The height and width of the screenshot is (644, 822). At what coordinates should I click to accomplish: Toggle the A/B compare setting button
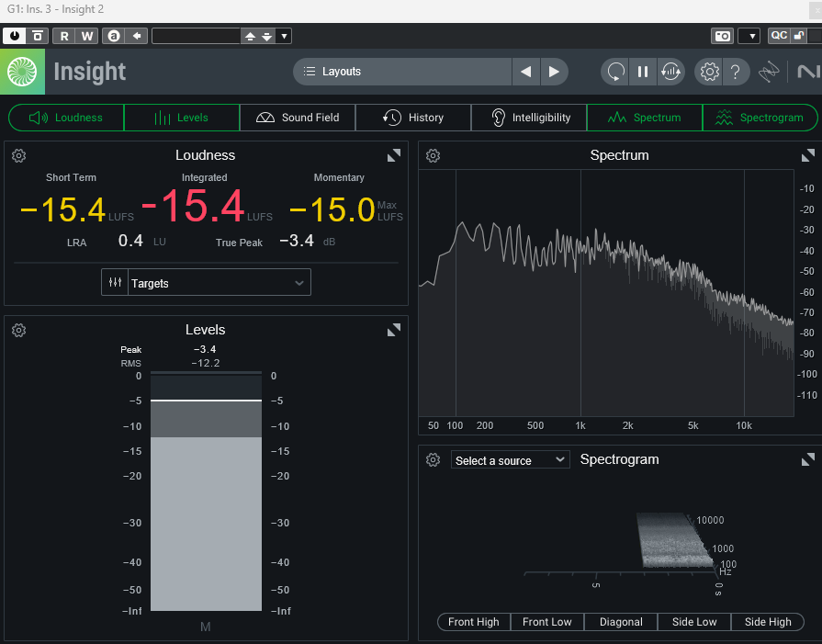coord(114,36)
